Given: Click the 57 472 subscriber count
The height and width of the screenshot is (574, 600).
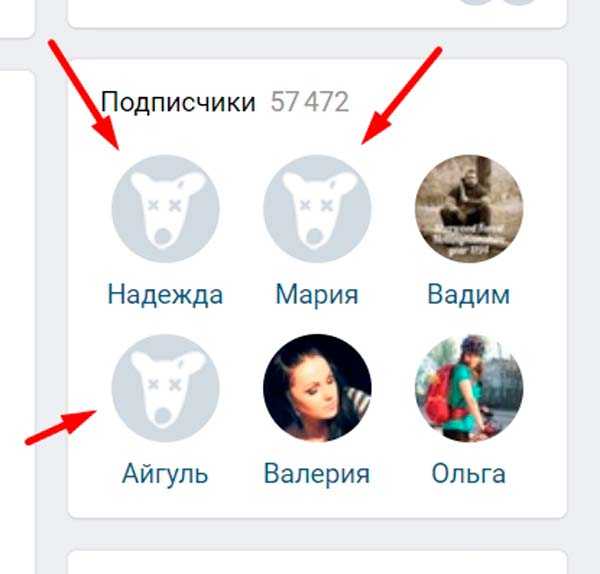Looking at the screenshot, I should [x=310, y=102].
